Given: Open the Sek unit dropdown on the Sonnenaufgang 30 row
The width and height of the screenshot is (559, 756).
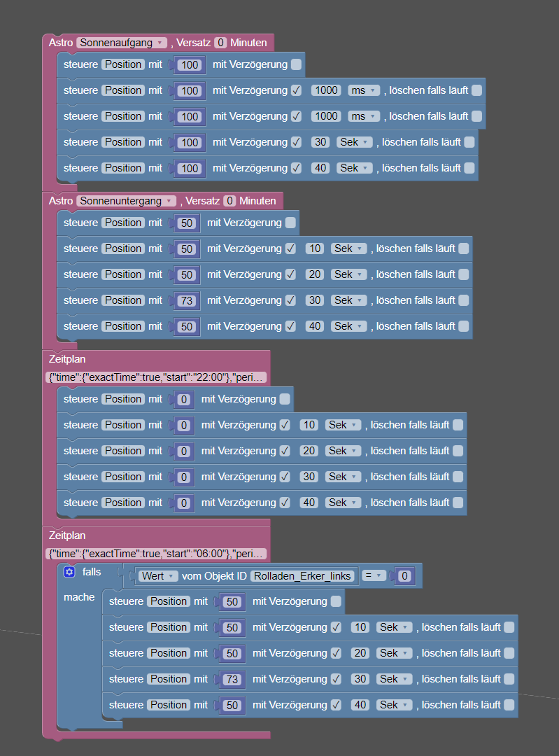Looking at the screenshot, I should [354, 142].
